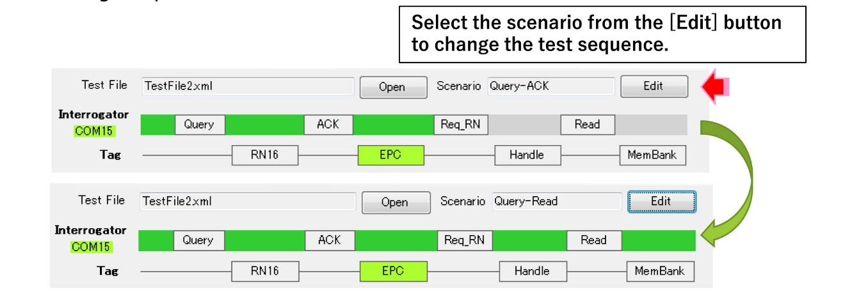Screen dimensions: 868x294
Task: Select the Query block in top sequence
Action: pos(199,125)
